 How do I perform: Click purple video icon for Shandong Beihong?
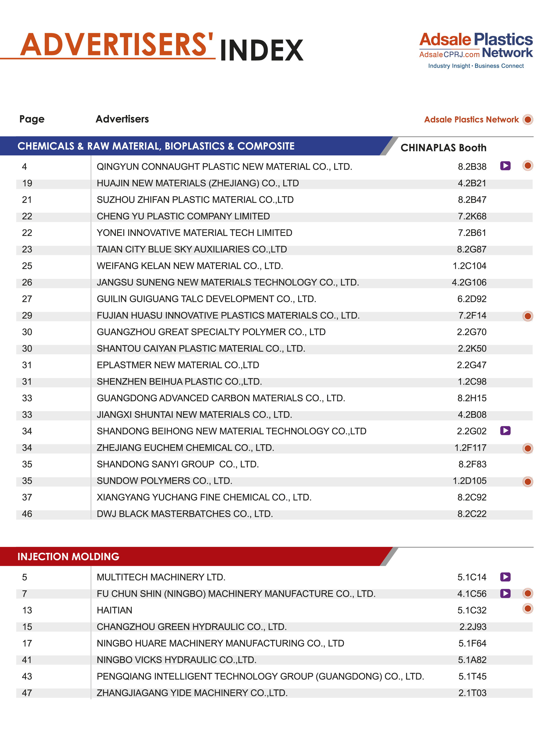click(x=505, y=431)
